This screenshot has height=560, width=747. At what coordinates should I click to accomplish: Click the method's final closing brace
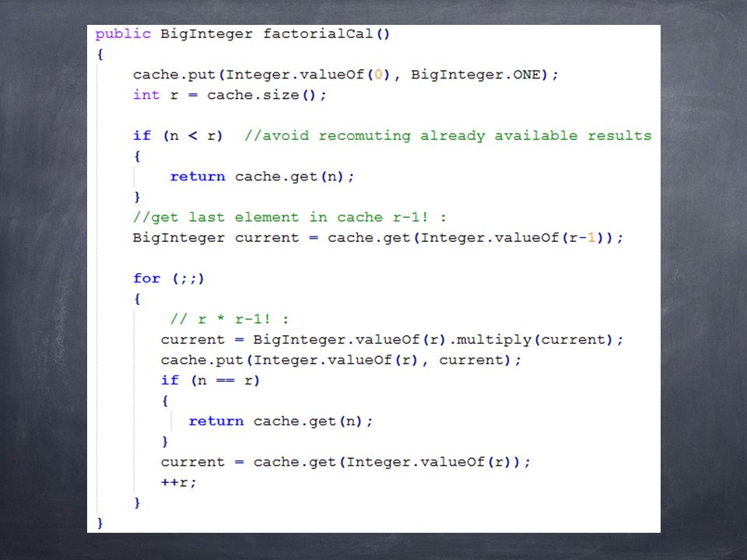pos(100,523)
